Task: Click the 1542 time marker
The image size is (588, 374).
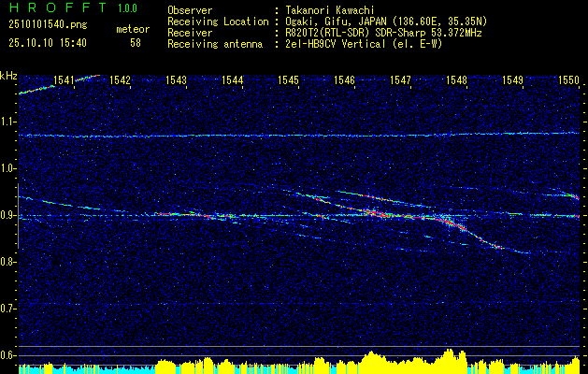Action: tap(120, 79)
